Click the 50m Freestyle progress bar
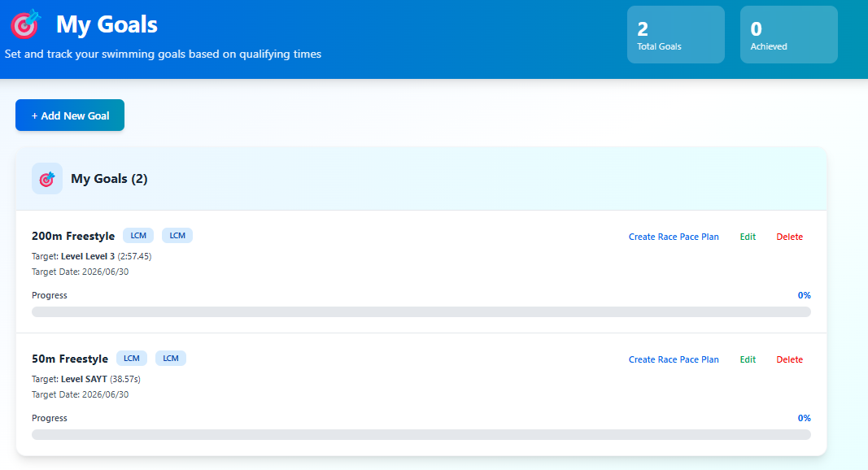This screenshot has height=470, width=868. [421, 435]
